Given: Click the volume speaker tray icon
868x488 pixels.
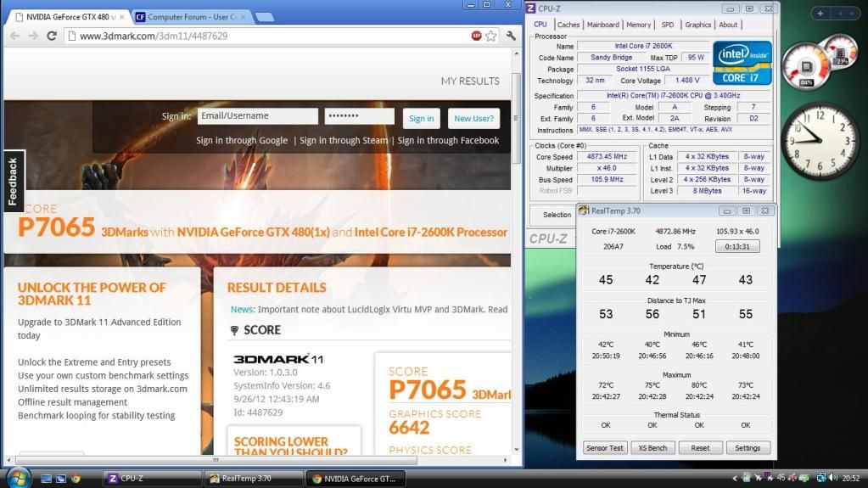Looking at the screenshot, I should 833,478.
